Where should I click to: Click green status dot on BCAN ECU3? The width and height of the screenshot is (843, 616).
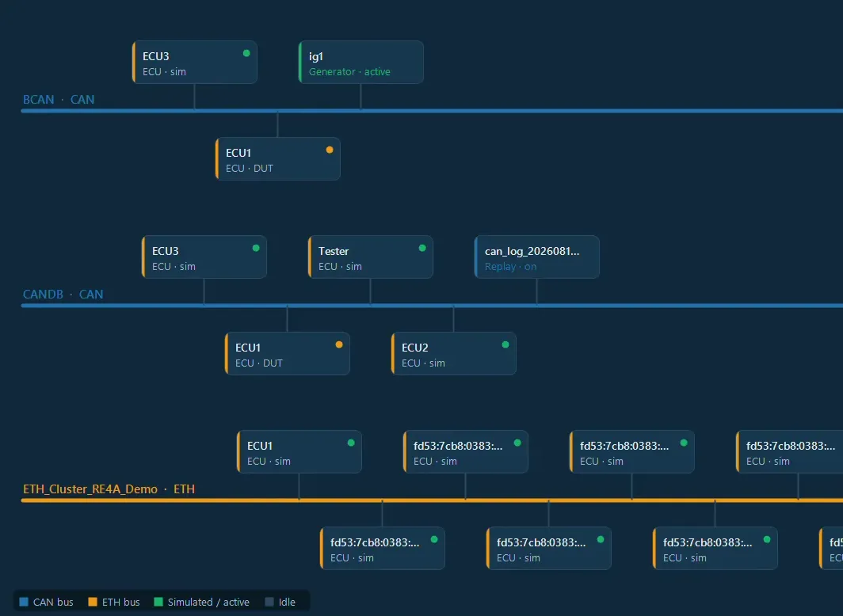coord(246,53)
